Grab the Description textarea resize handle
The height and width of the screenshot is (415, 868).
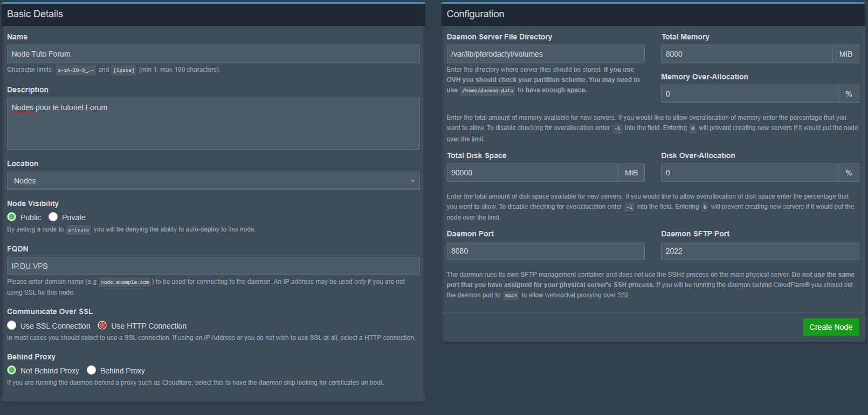[417, 147]
